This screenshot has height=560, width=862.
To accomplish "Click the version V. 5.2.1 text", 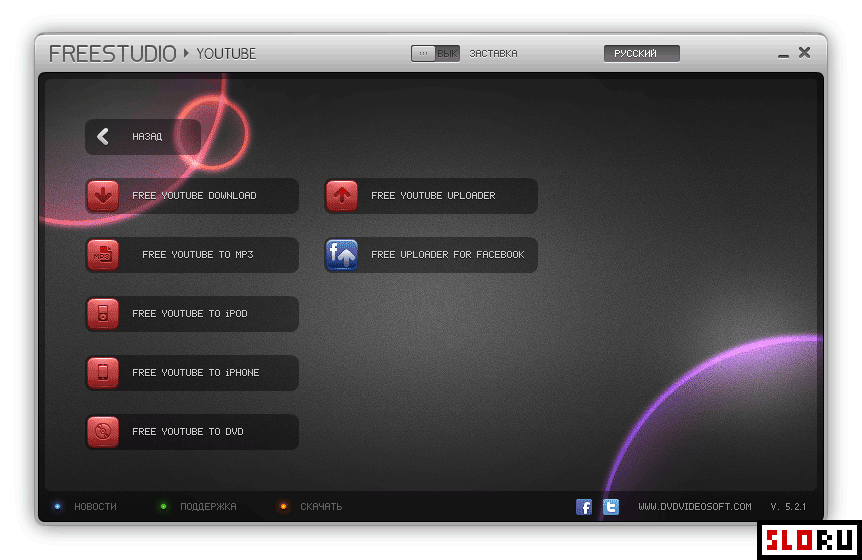I will [788, 507].
